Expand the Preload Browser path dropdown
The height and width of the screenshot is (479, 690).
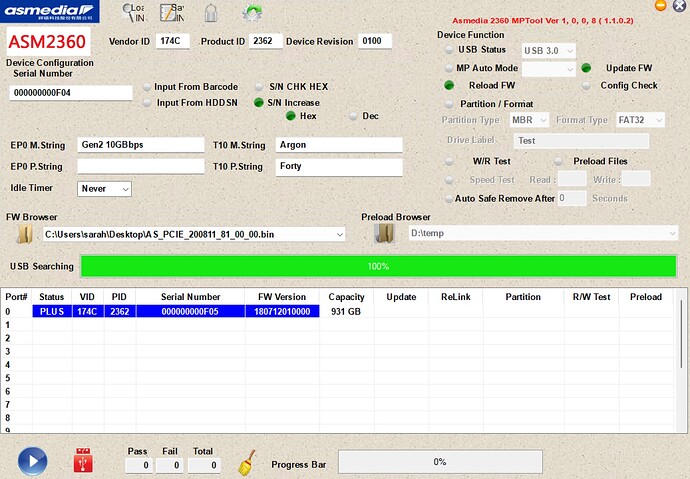click(x=672, y=233)
